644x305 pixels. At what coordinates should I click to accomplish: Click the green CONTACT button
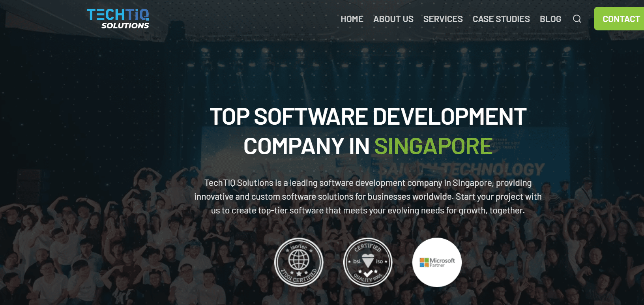pyautogui.click(x=619, y=19)
